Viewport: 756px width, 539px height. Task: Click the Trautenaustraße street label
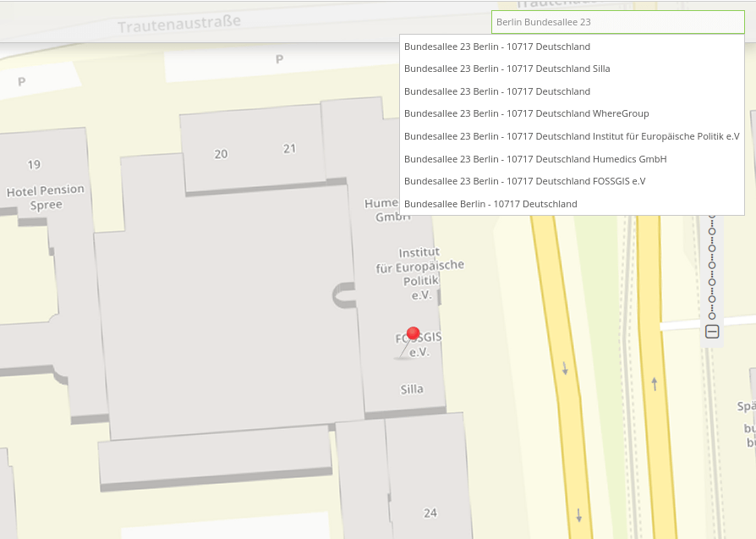click(179, 24)
